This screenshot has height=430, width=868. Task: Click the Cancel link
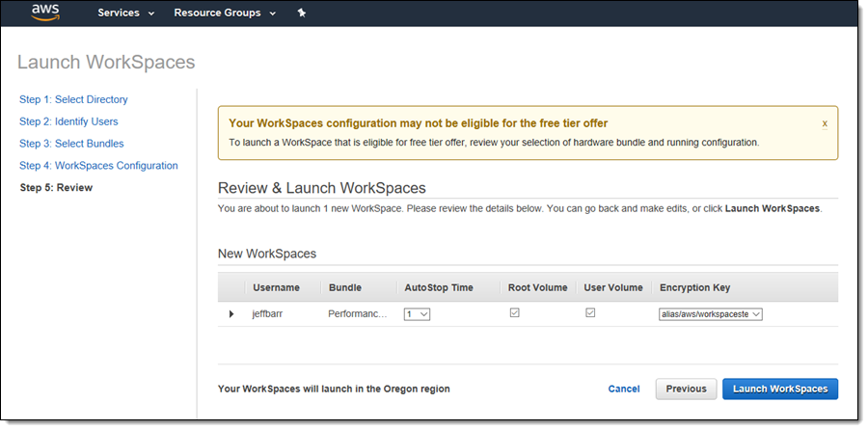click(x=624, y=389)
